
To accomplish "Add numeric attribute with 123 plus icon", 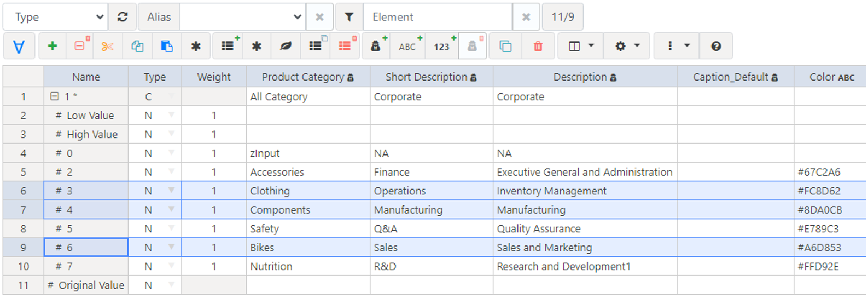I will [x=442, y=47].
